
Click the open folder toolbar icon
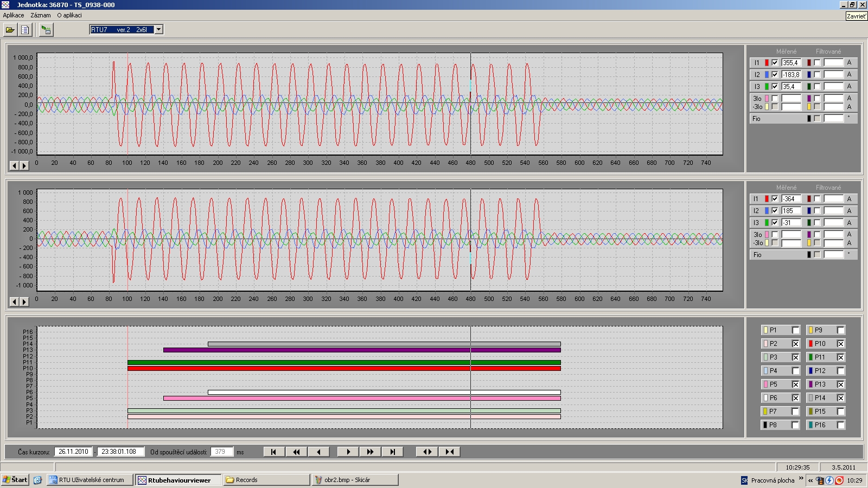point(10,30)
